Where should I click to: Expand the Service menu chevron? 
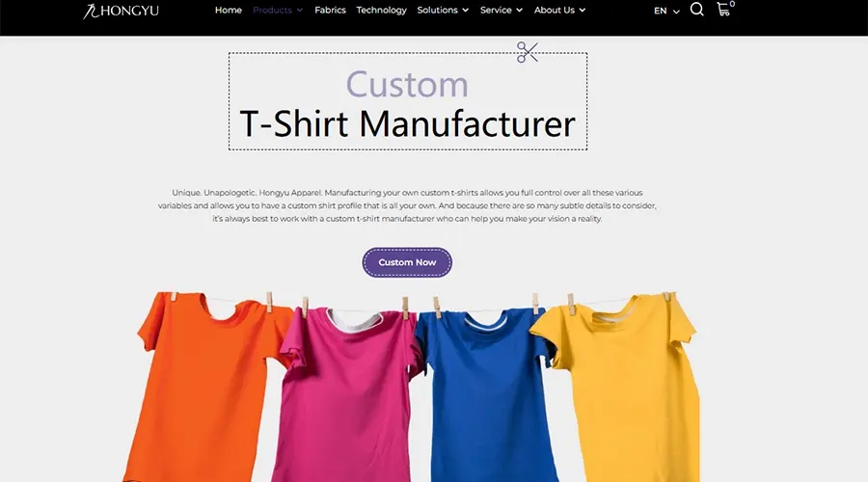click(519, 10)
